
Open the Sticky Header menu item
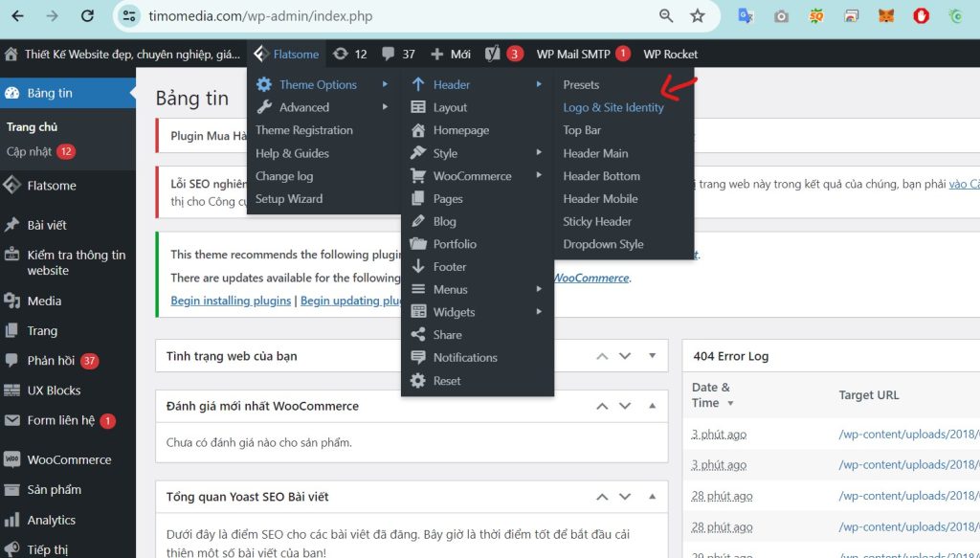[x=597, y=221]
